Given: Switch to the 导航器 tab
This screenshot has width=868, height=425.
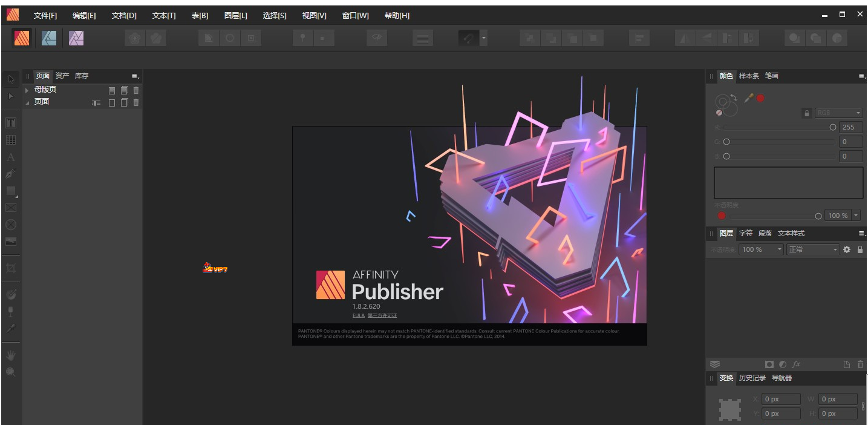Looking at the screenshot, I should 782,378.
